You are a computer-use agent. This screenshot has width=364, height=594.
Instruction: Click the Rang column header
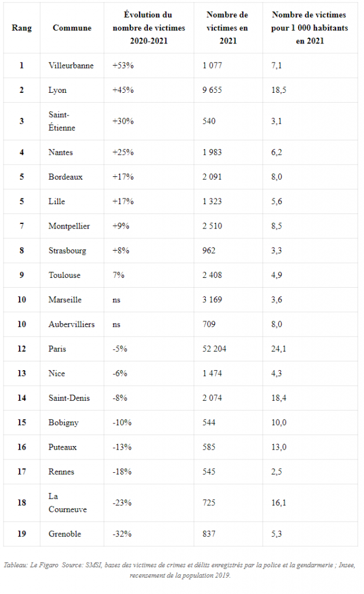click(21, 28)
